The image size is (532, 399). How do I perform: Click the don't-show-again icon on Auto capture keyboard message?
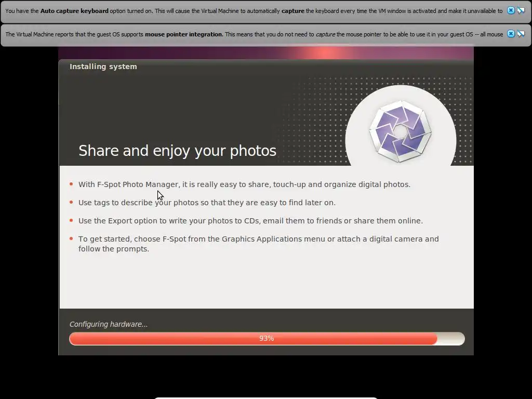tap(521, 10)
